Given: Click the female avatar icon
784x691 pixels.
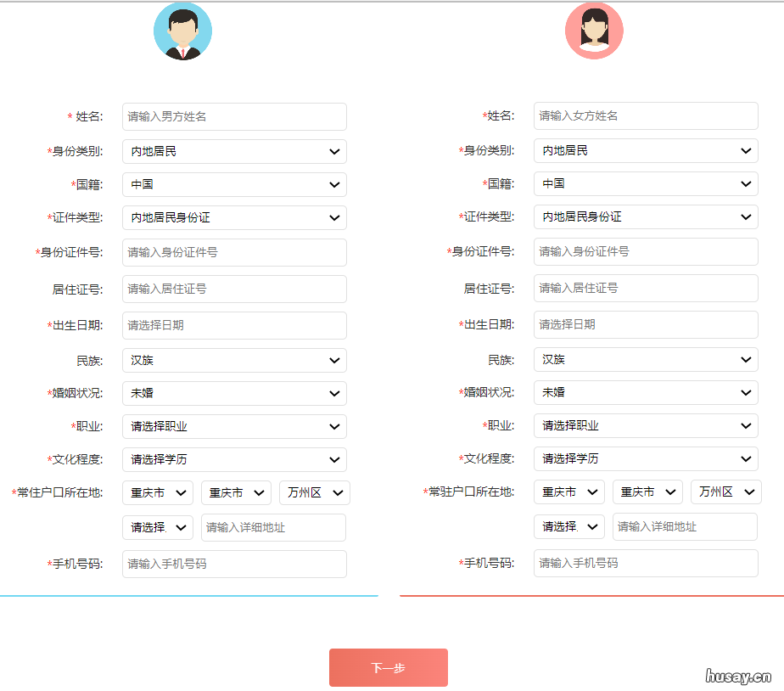Looking at the screenshot, I should point(594,30).
